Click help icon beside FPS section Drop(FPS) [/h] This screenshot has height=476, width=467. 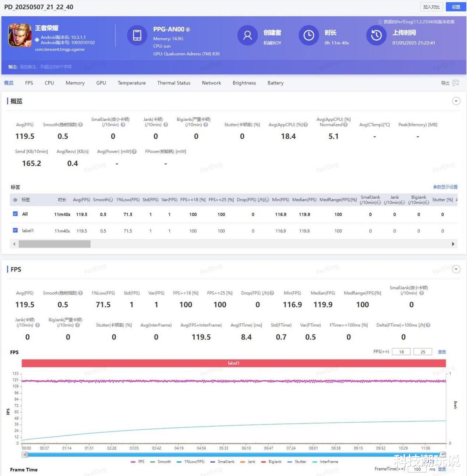pyautogui.click(x=272, y=293)
